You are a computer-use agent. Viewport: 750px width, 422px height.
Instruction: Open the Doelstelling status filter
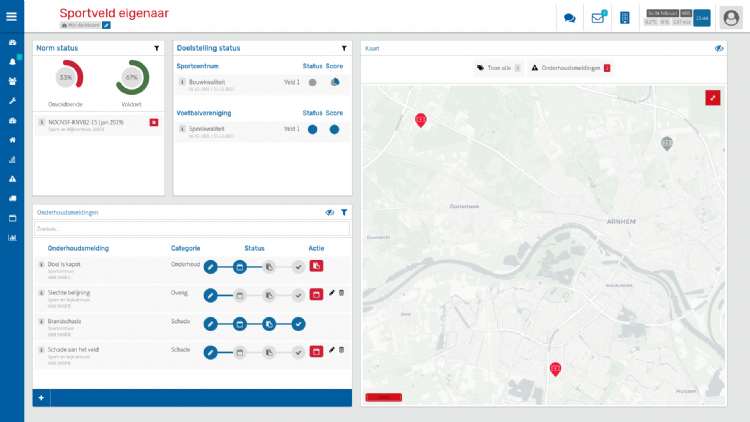[x=344, y=48]
